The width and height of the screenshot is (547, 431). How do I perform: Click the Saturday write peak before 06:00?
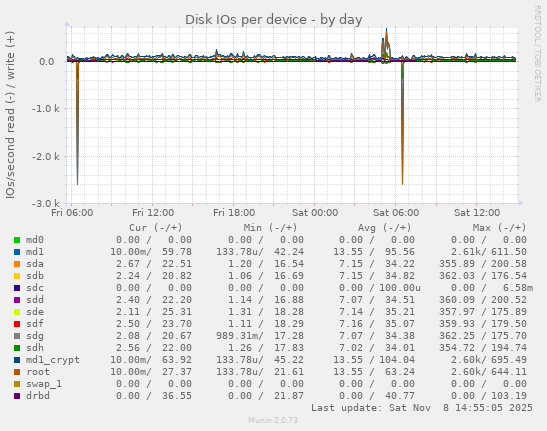386,44
